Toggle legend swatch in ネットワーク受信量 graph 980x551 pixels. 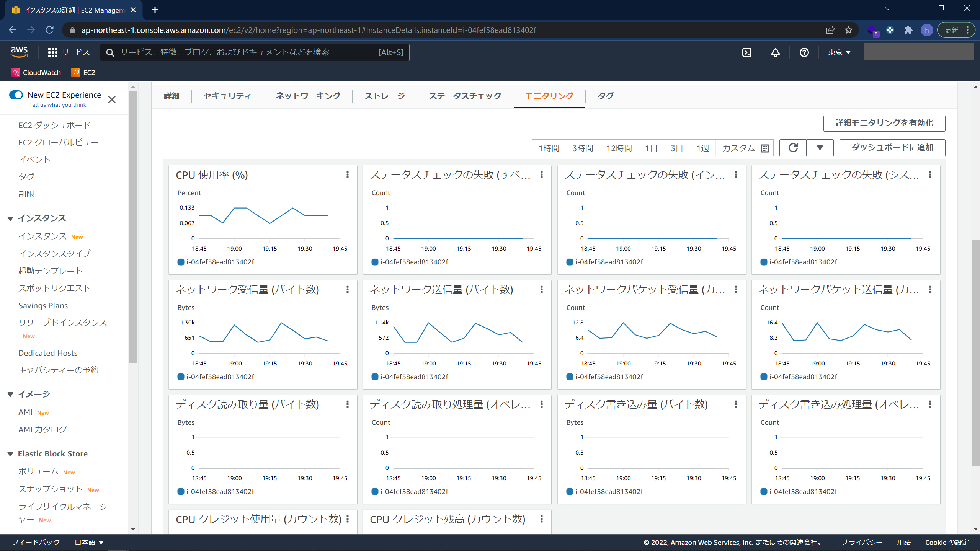(x=181, y=377)
